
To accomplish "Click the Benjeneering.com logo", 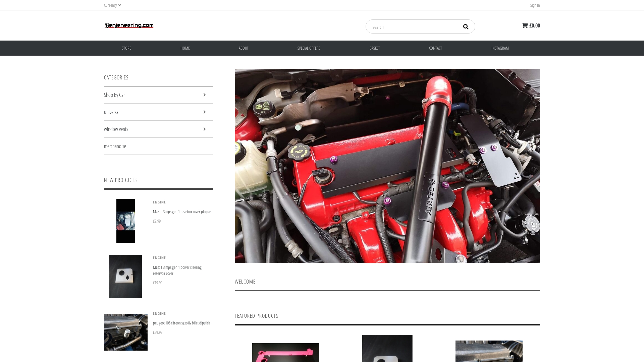I will (x=129, y=25).
